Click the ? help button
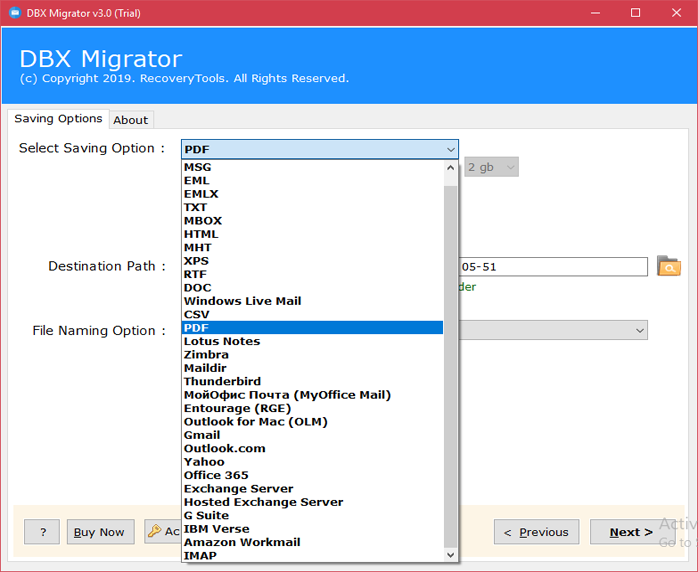 pyautogui.click(x=42, y=531)
